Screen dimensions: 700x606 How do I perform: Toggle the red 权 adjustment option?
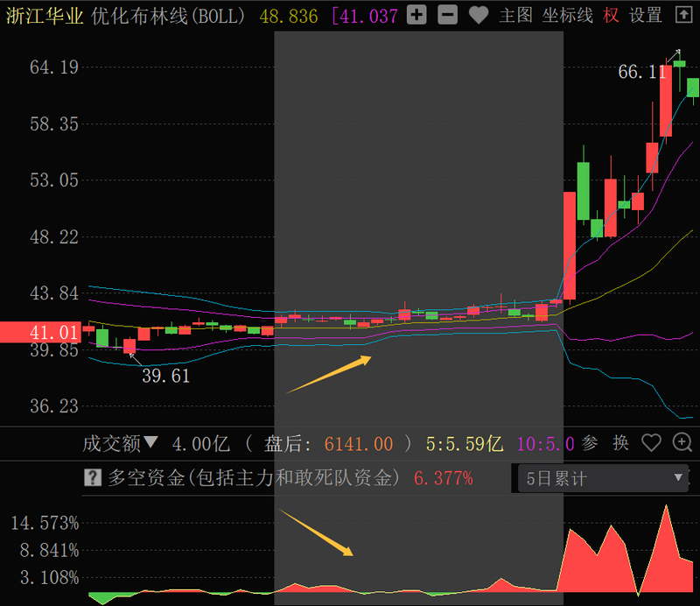click(x=611, y=16)
